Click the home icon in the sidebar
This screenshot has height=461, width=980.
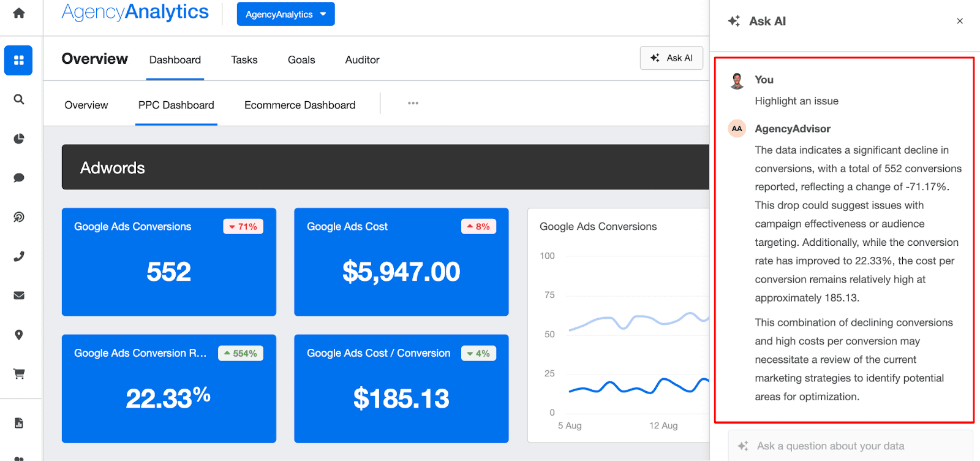19,13
